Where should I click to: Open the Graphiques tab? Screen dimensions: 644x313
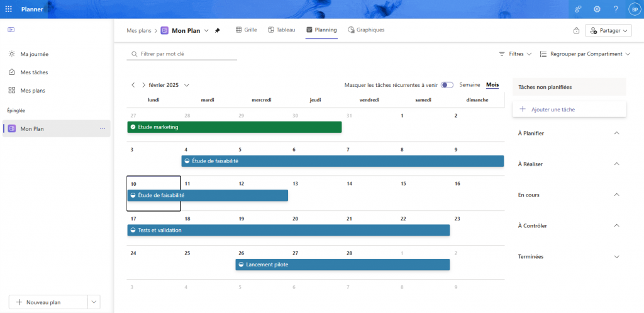366,30
